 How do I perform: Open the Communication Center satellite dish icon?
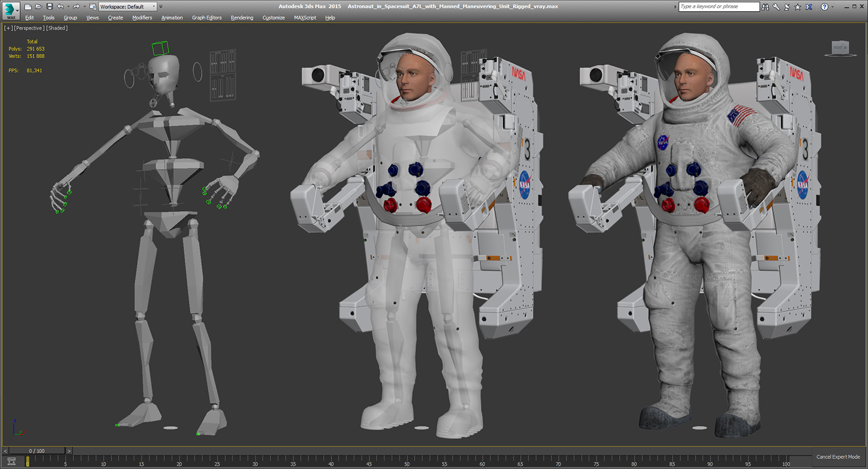tap(787, 6)
